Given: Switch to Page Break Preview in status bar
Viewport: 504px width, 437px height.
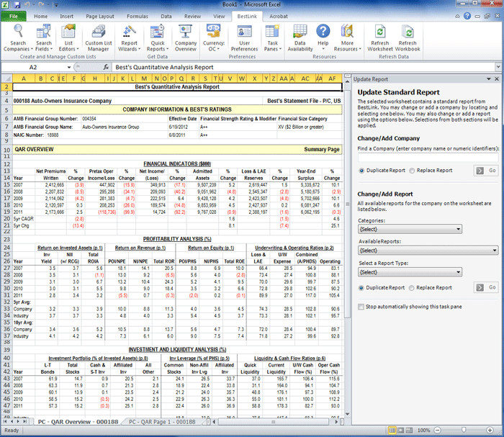Looking at the screenshot, I should [x=409, y=430].
